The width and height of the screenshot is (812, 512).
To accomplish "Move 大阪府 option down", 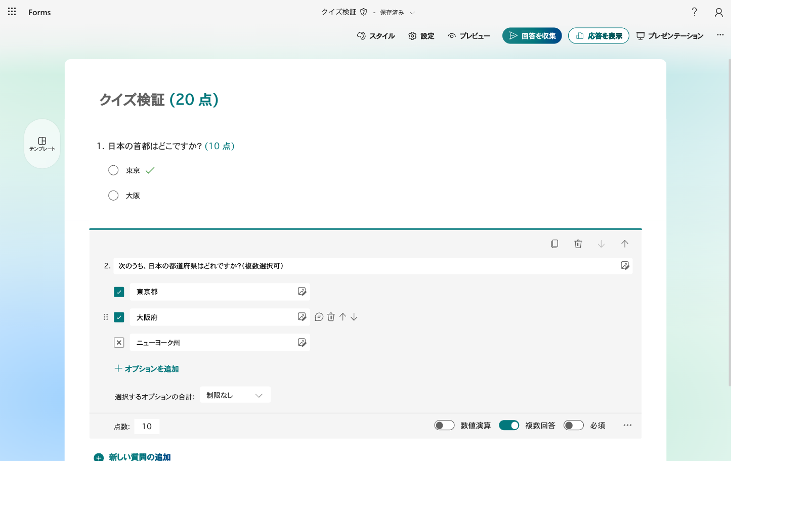I will point(354,317).
